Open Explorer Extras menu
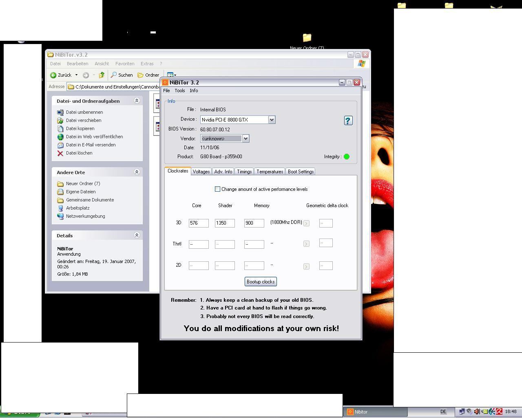Screen dimensions: 522x420 pyautogui.click(x=147, y=64)
